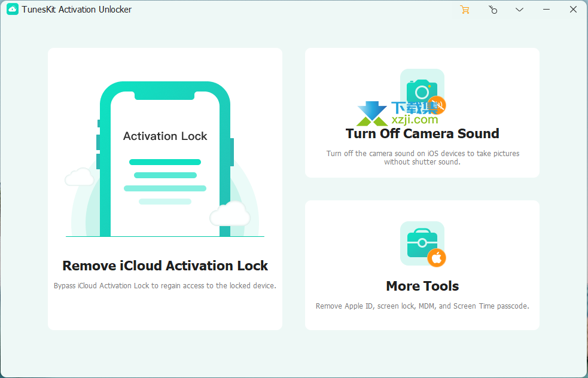Screen dimensions: 588x378
Task: Click 'Remove Apple ID, screen lock' description
Action: 422,306
